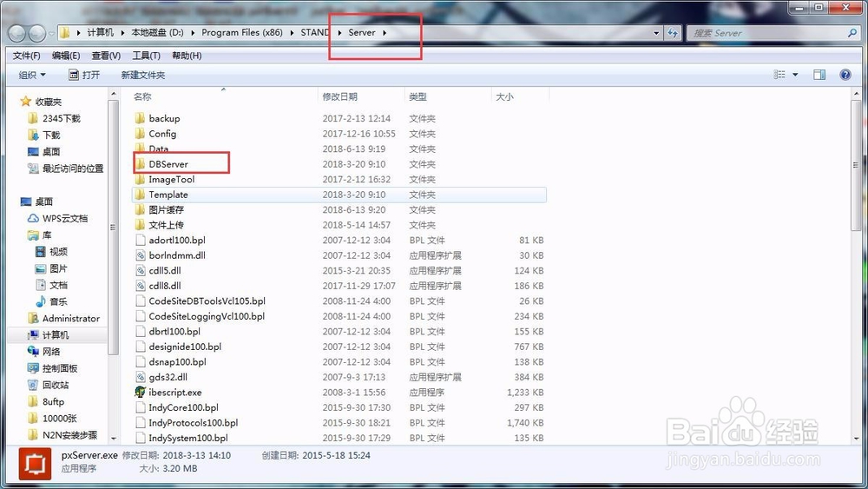Viewport: 868px width, 489px height.
Task: Open the 工具(T) menu
Action: tap(146, 56)
